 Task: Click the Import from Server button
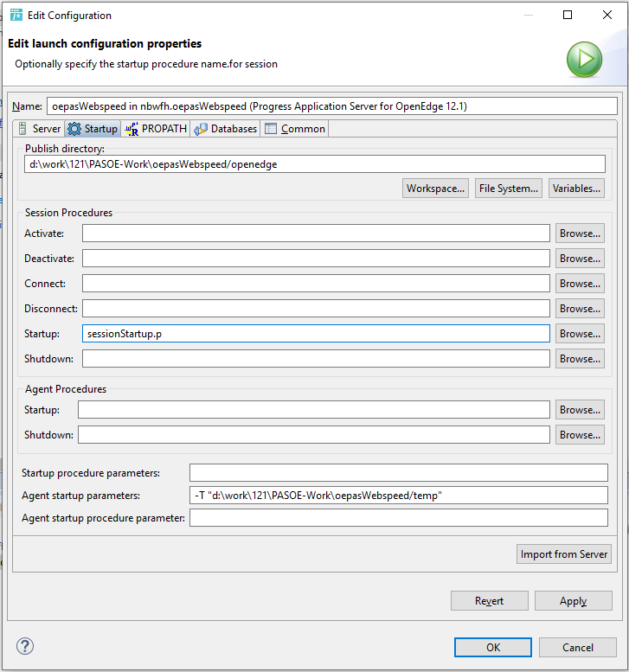tap(564, 554)
